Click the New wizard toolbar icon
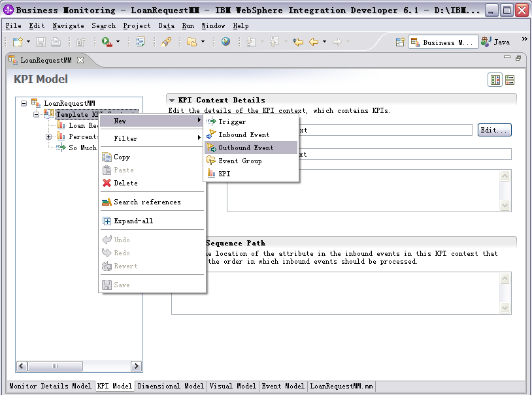This screenshot has width=532, height=395. [x=18, y=42]
